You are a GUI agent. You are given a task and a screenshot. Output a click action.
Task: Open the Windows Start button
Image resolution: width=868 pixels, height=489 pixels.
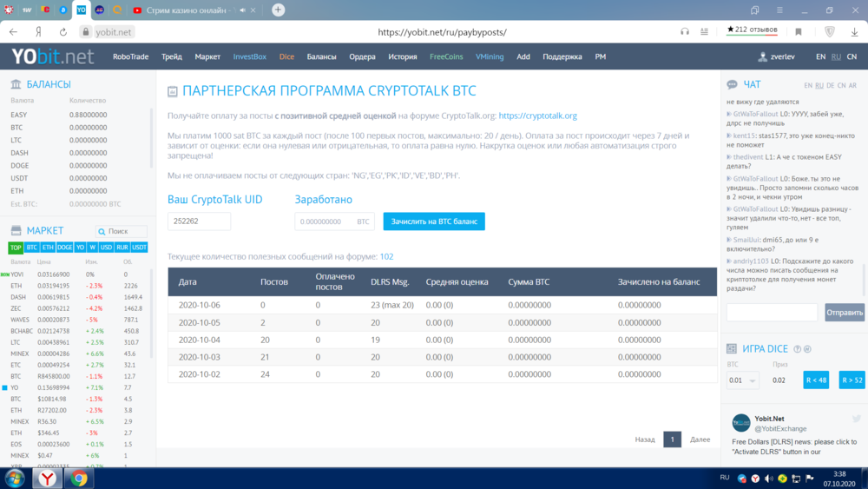[15, 479]
